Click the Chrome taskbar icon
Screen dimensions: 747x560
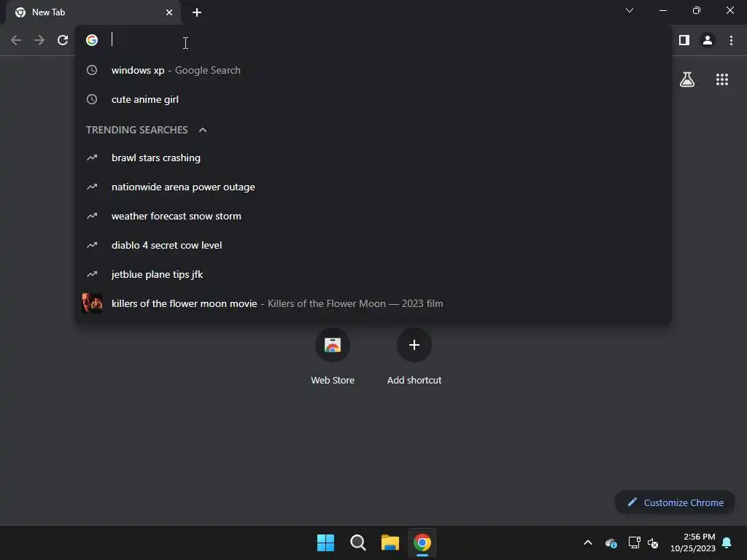click(422, 542)
